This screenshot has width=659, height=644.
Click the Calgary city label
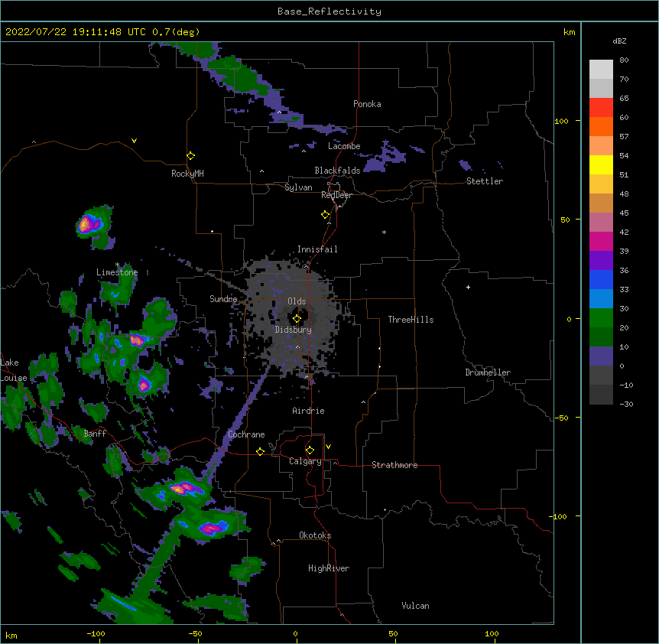tap(305, 461)
